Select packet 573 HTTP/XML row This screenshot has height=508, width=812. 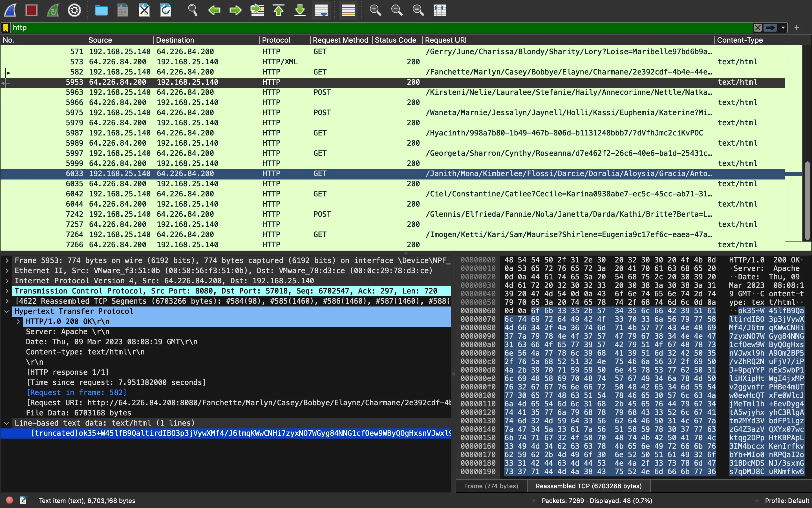392,62
